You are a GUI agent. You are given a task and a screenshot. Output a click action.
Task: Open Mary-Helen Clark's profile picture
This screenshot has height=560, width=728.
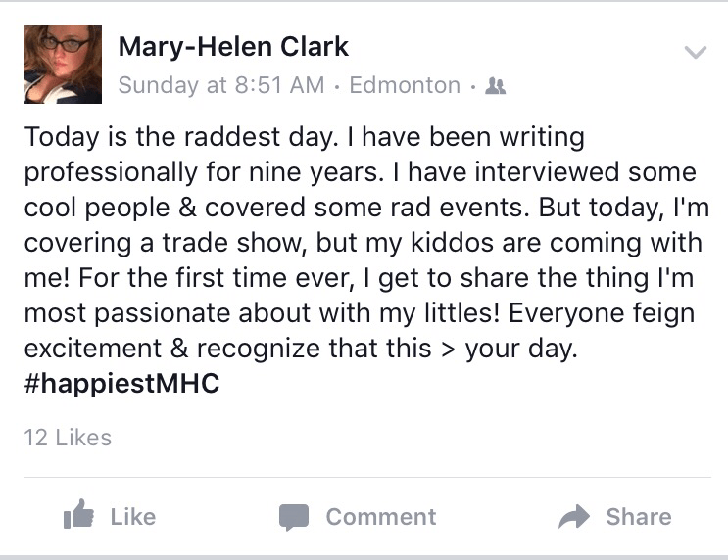point(63,65)
